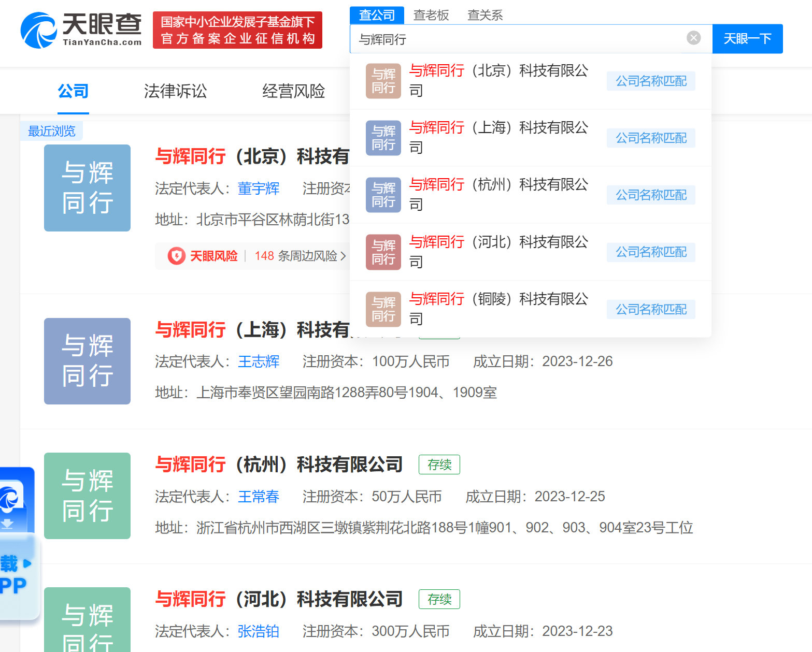Open Beijing company logo thumbnail in results
812x652 pixels.
pos(87,188)
